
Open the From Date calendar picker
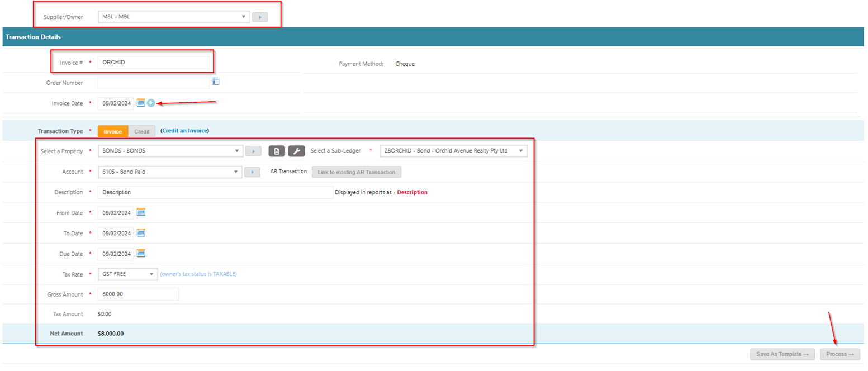coord(141,212)
